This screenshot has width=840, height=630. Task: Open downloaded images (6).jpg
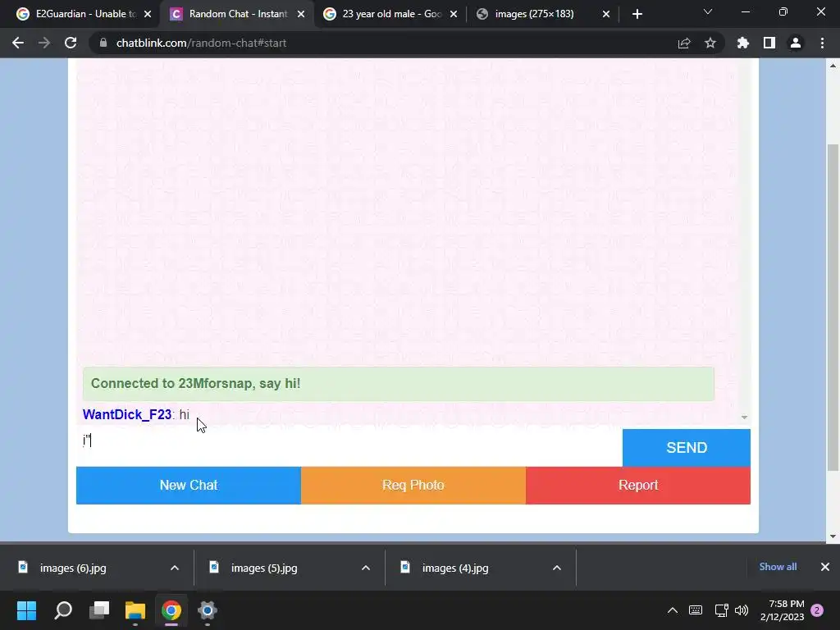(73, 568)
